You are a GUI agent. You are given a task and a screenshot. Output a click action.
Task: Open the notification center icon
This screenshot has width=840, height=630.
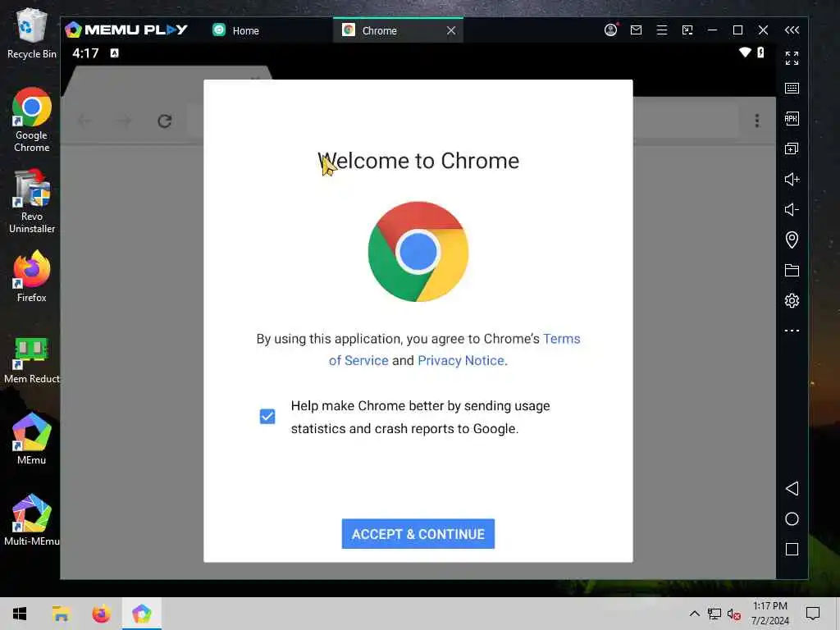point(813,614)
